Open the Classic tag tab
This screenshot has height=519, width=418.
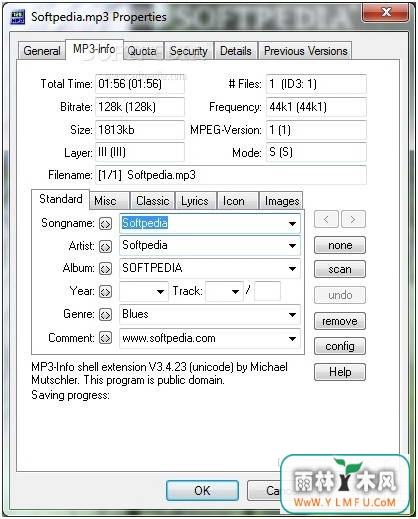coord(153,201)
